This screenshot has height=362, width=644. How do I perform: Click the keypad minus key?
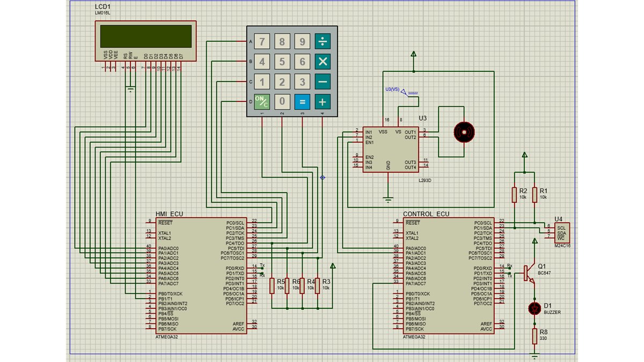[x=323, y=82]
